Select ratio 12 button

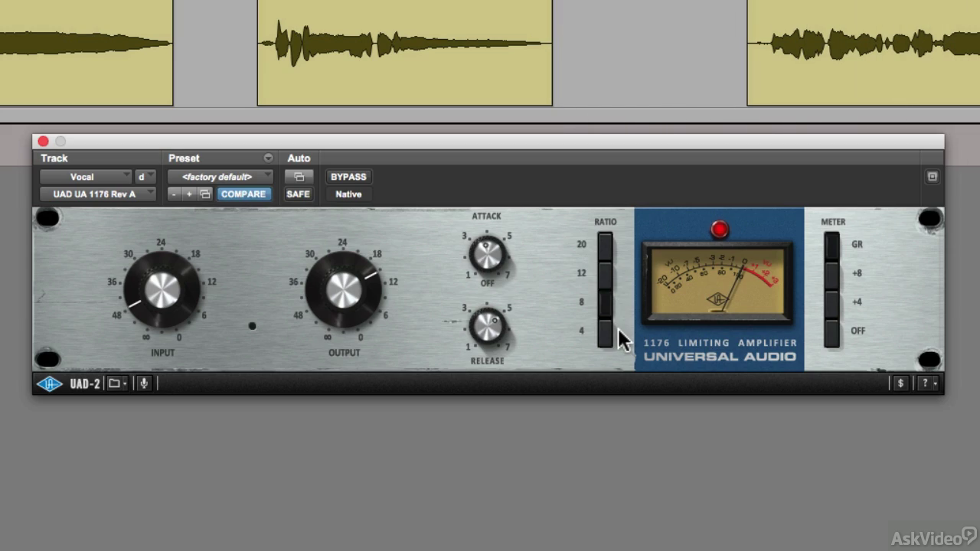pyautogui.click(x=605, y=274)
